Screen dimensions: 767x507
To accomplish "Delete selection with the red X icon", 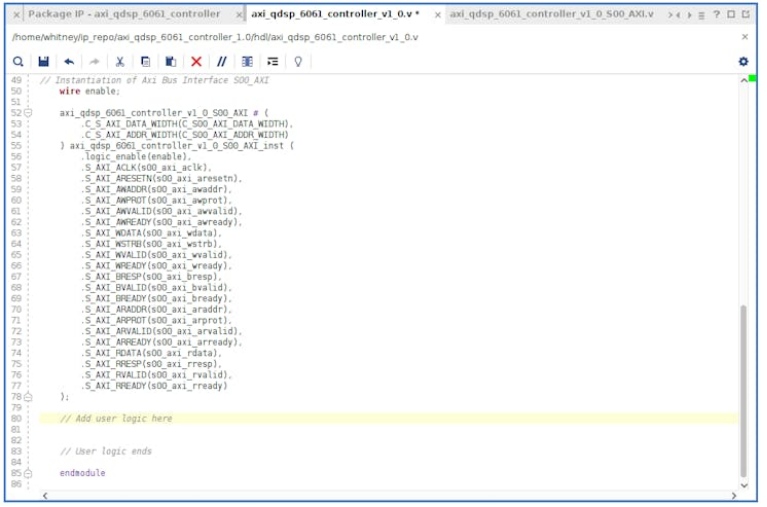I will 196,61.
